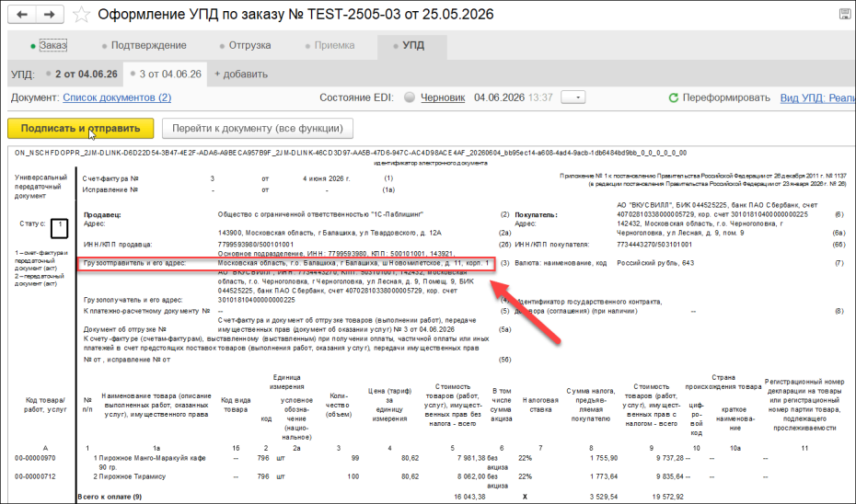Add page to favorites with star icon

pos(81,14)
